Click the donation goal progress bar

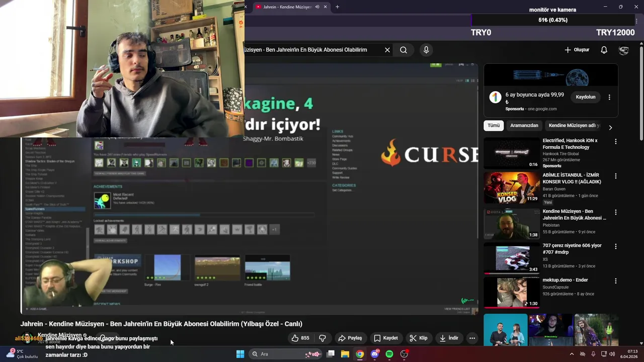[553, 20]
